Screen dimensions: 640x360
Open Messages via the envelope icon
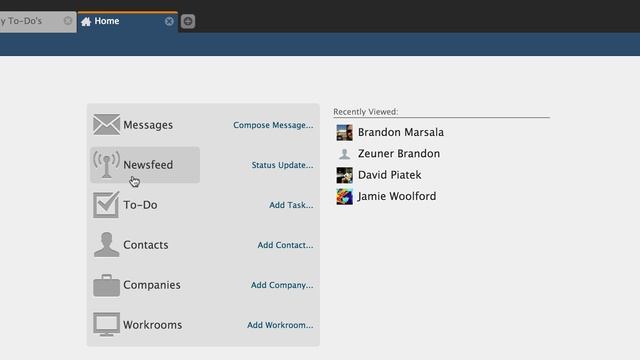pyautogui.click(x=106, y=124)
